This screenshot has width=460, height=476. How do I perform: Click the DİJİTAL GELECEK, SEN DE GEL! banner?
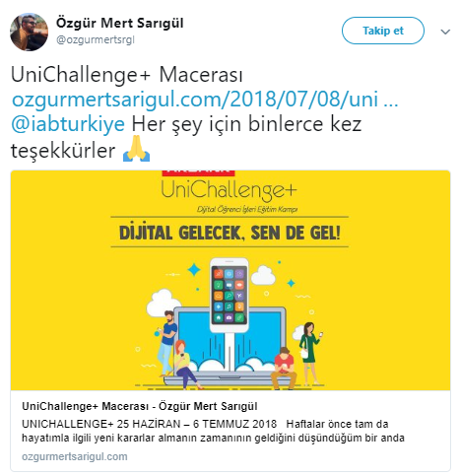coord(230,233)
